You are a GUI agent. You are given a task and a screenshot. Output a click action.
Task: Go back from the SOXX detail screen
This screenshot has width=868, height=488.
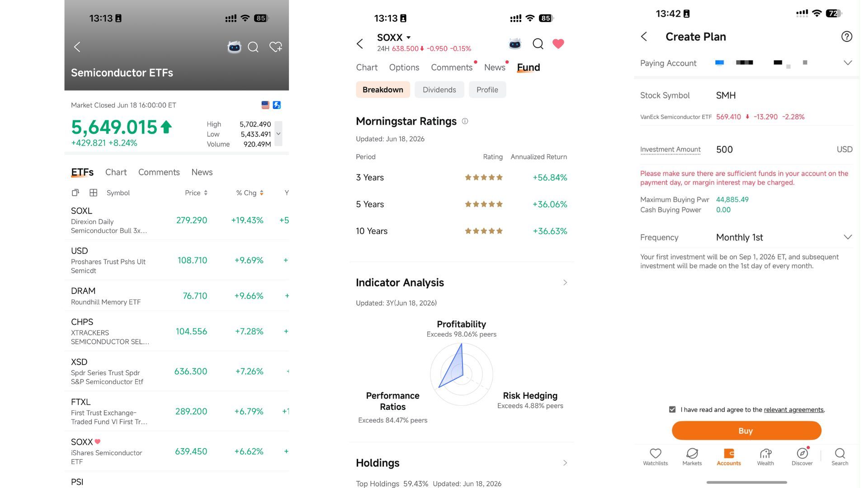coord(360,44)
